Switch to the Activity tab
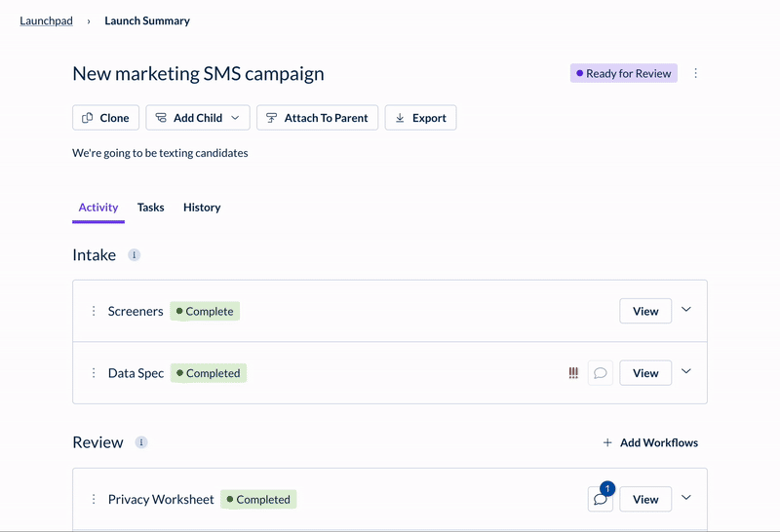 point(98,208)
